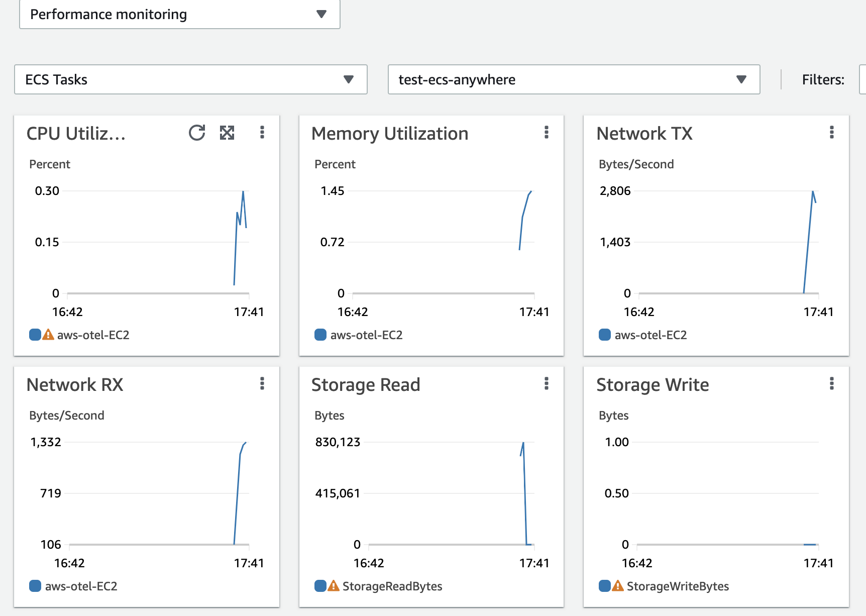
Task: Open Network TX widget actions menu
Action: 832,133
